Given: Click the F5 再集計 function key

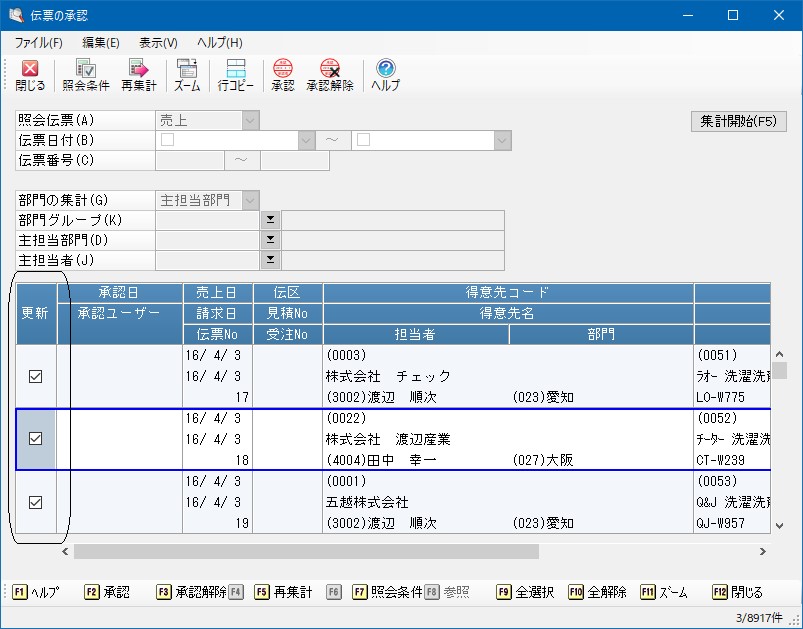Looking at the screenshot, I should coord(284,592).
